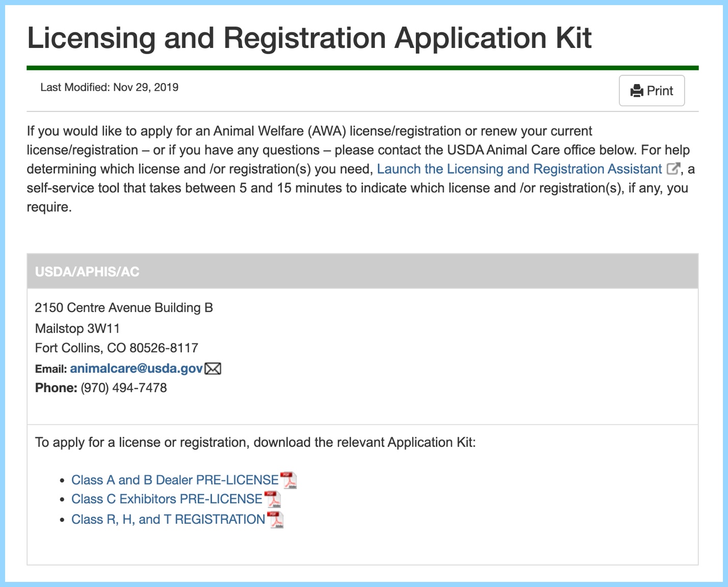Open Class R, H, and T REGISTRATION link
Screen dimensions: 728x587
tap(168, 519)
